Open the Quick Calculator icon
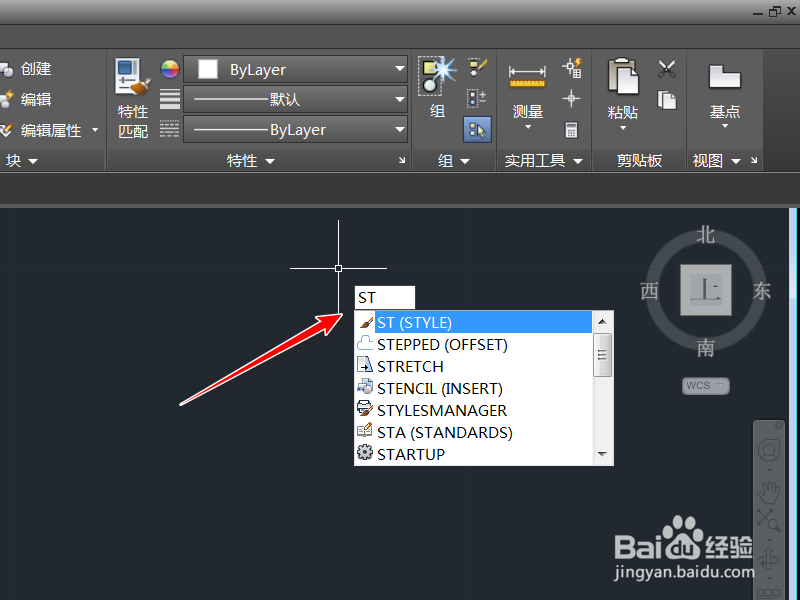Image resolution: width=800 pixels, height=600 pixels. pyautogui.click(x=571, y=130)
